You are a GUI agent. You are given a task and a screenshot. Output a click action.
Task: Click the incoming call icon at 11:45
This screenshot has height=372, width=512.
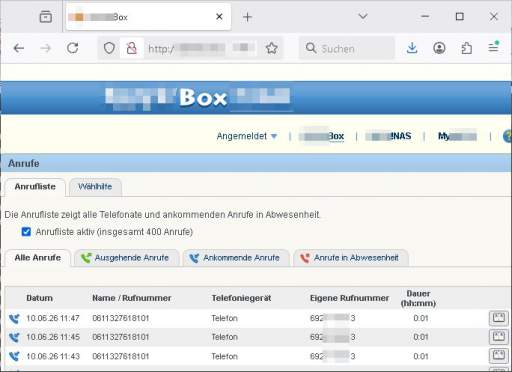14,337
